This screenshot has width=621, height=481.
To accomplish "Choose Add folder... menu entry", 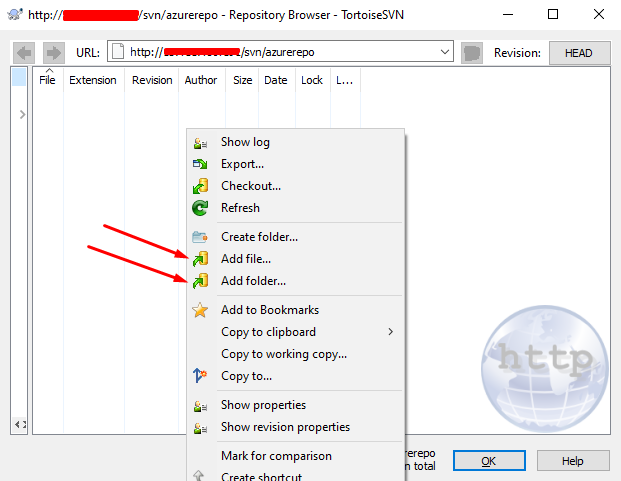I will point(295,281).
